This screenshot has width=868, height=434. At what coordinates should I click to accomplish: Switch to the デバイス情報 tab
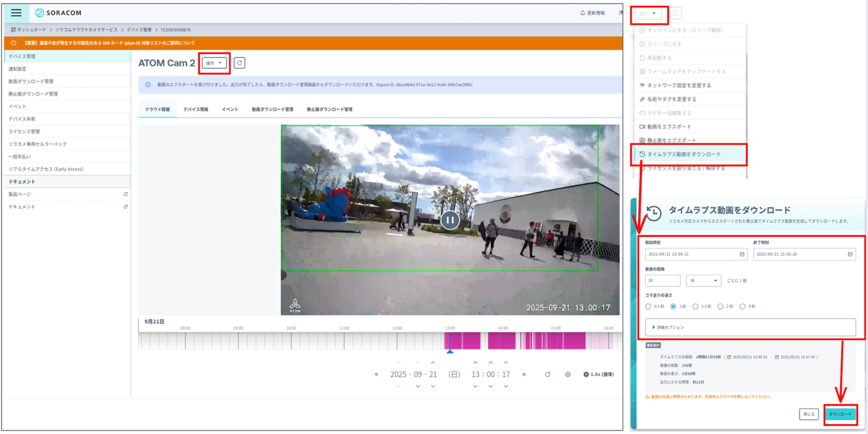coord(196,109)
